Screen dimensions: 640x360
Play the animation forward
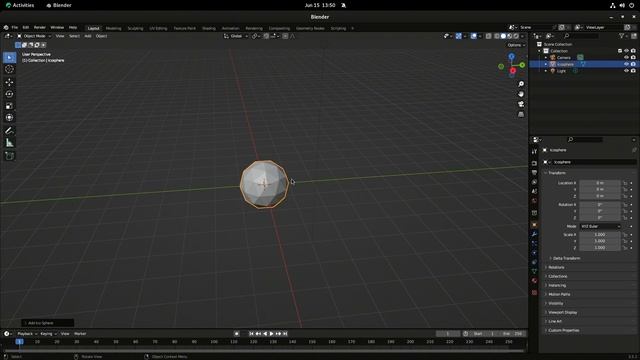[271, 334]
